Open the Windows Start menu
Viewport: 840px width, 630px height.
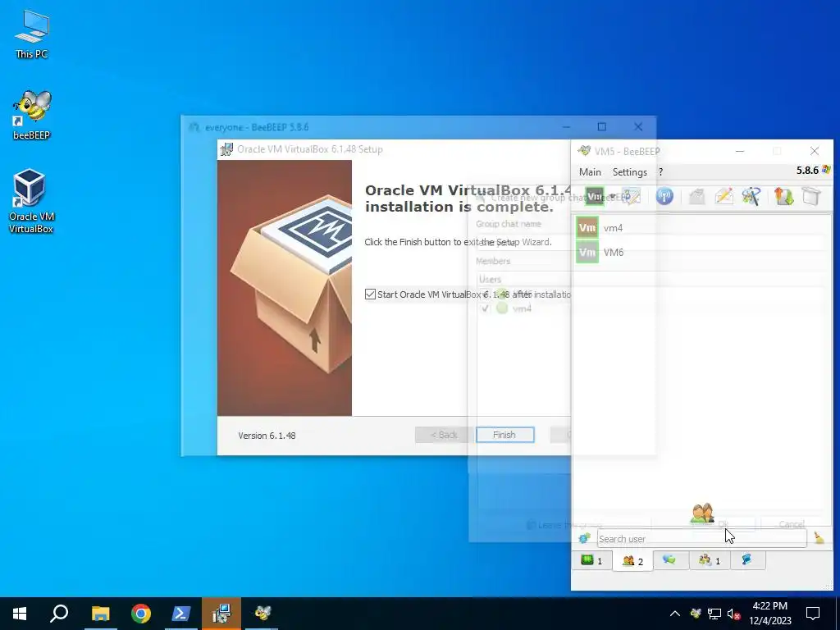point(20,614)
